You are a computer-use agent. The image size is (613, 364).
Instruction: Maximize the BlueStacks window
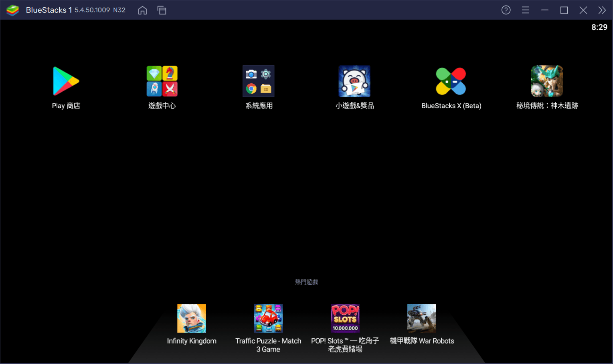(x=564, y=10)
